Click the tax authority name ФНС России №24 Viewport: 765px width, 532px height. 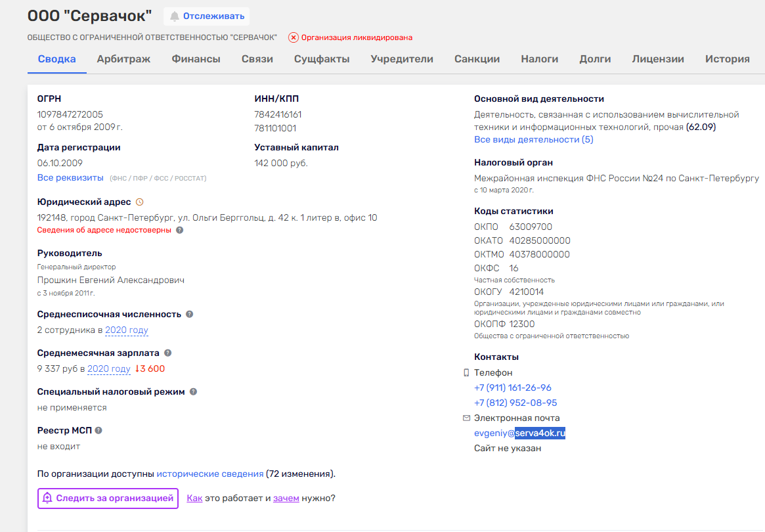click(616, 179)
